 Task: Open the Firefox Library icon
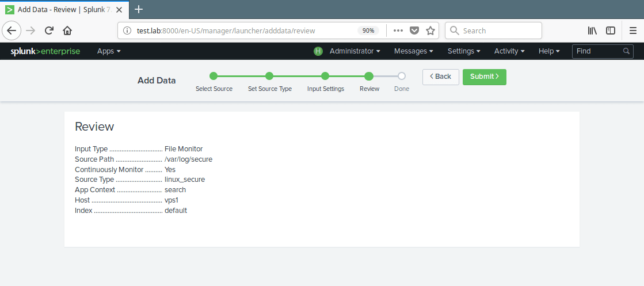592,30
